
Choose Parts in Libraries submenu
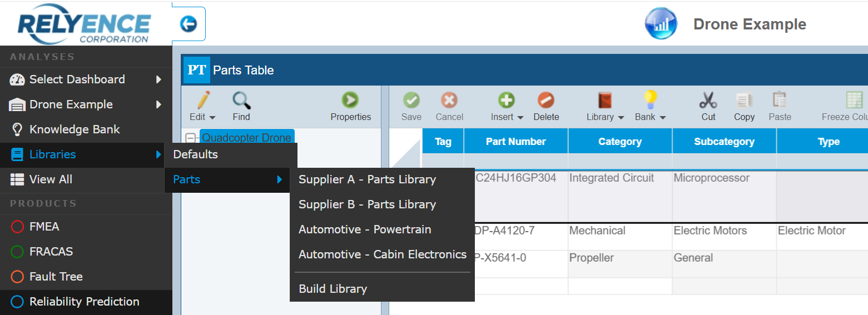[227, 179]
